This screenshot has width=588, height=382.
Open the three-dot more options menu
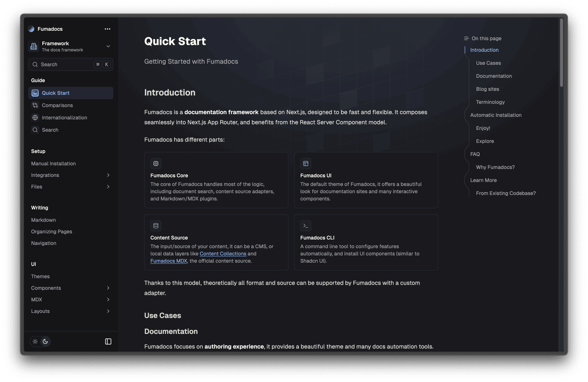(x=108, y=29)
